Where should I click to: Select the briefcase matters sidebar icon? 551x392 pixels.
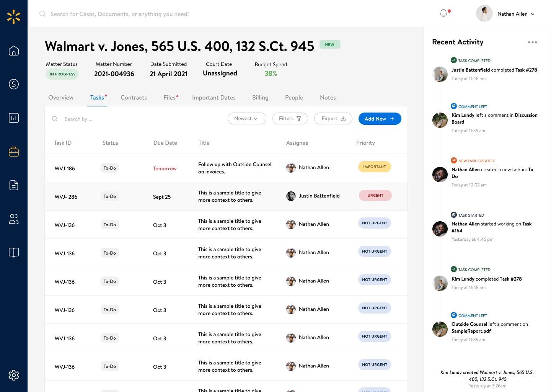tap(14, 152)
